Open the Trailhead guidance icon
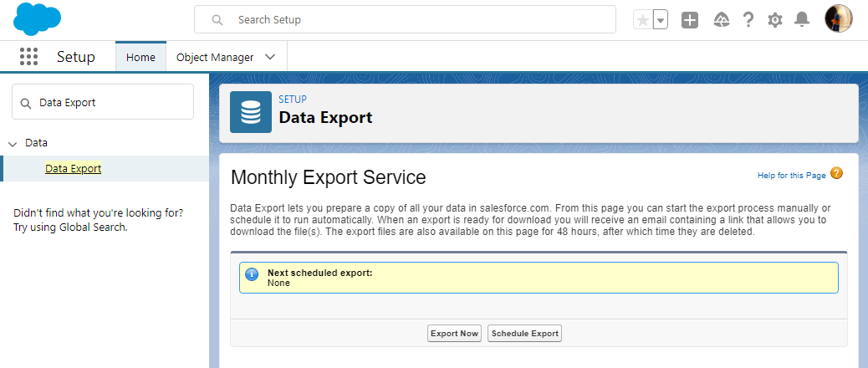Viewport: 868px width, 368px height. click(722, 20)
